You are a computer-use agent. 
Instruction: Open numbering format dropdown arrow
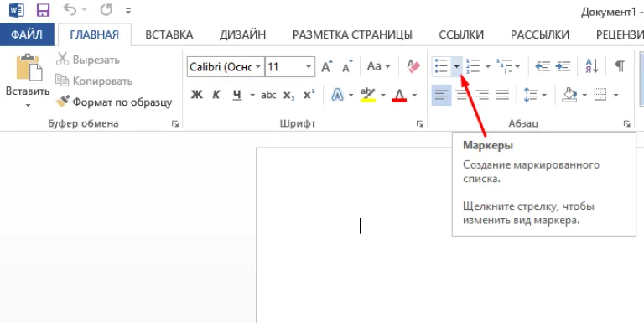pyautogui.click(x=487, y=66)
